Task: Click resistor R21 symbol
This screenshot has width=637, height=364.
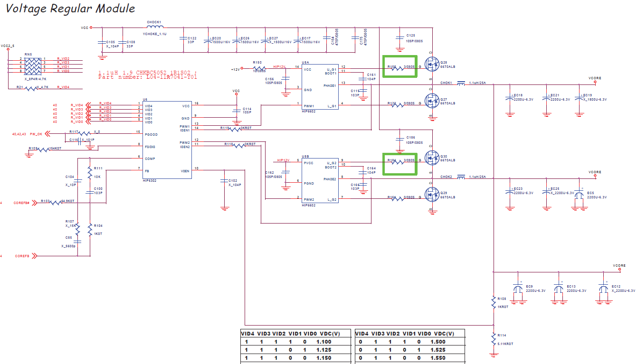Action: pos(32,88)
